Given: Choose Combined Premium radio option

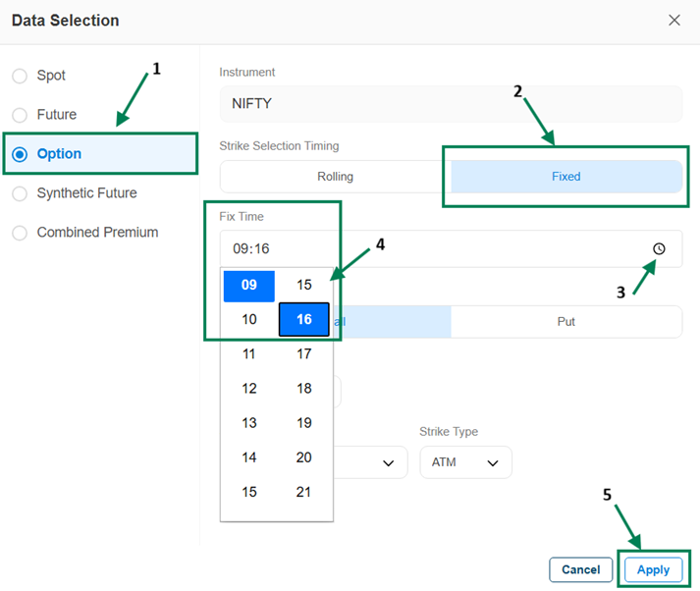Looking at the screenshot, I should click(x=20, y=233).
